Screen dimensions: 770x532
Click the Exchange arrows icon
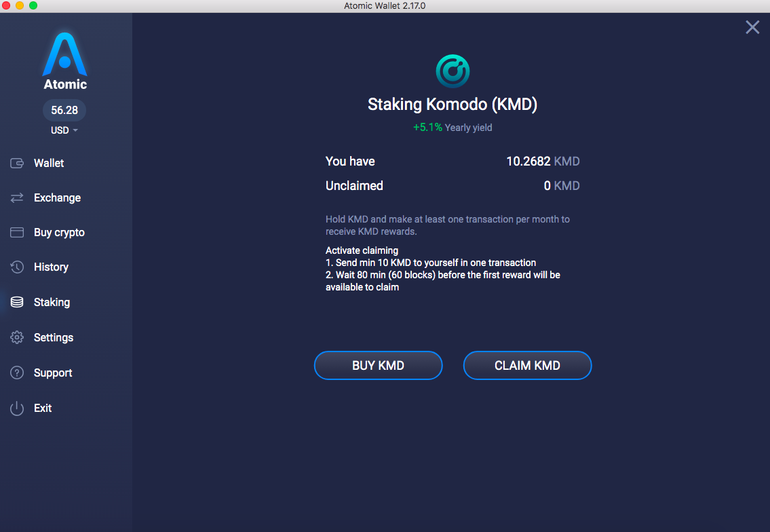17,197
